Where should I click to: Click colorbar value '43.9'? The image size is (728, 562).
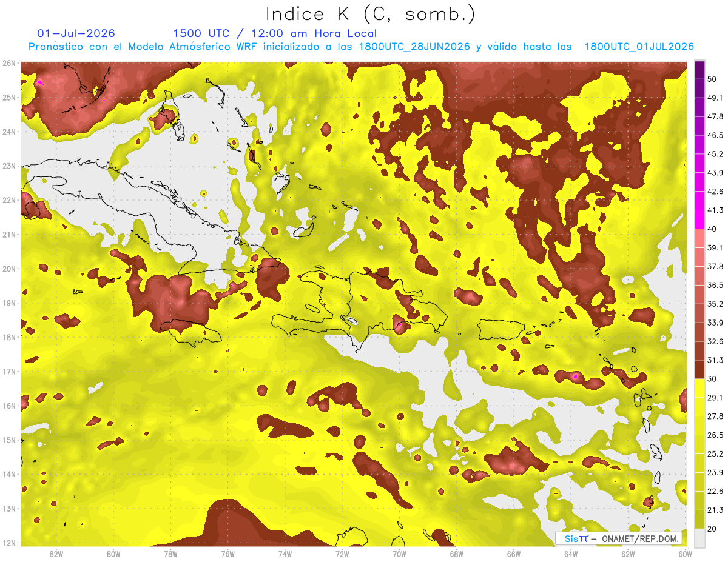coord(715,172)
